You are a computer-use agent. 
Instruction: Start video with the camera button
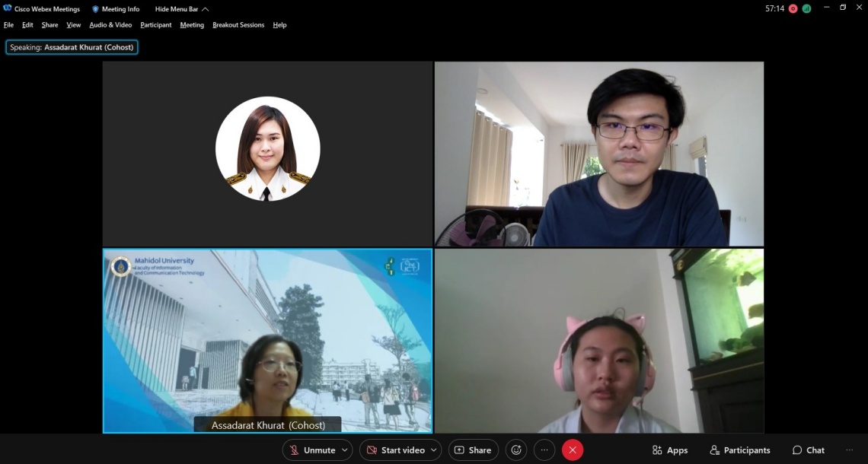click(394, 450)
